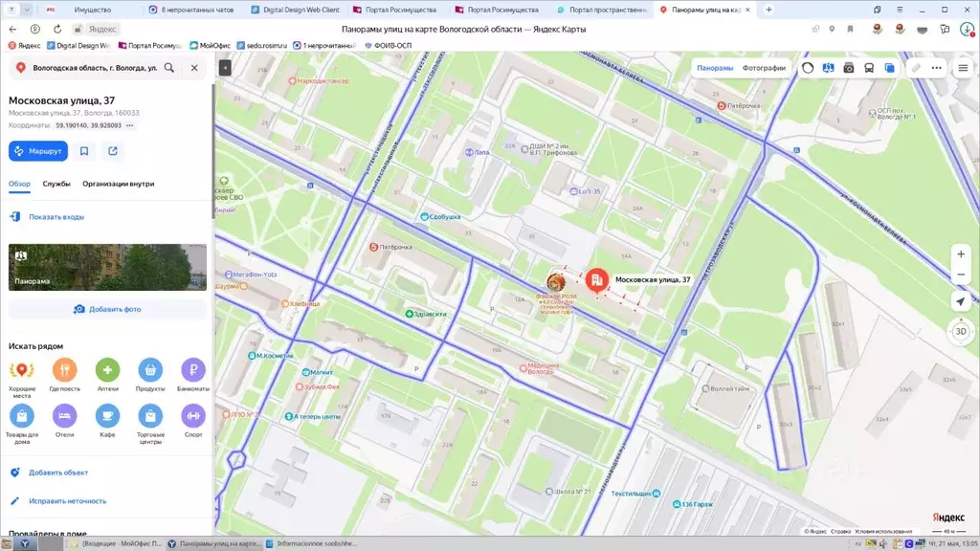Screen dimensions: 980x551
Task: Open sedo.rosim.ru bookmark
Action: coord(262,45)
